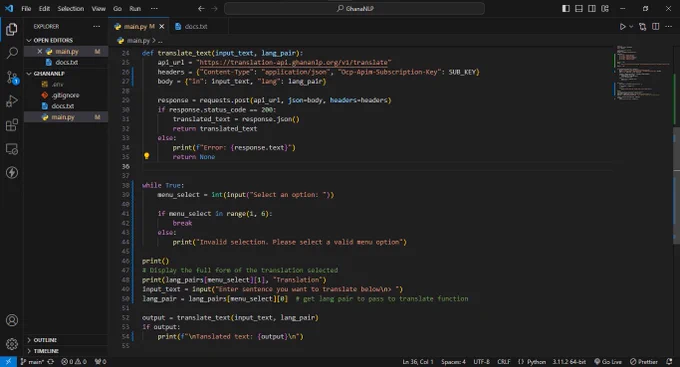Click the Open Changes compare icon
This screenshot has height=367, width=680.
pos(643,26)
